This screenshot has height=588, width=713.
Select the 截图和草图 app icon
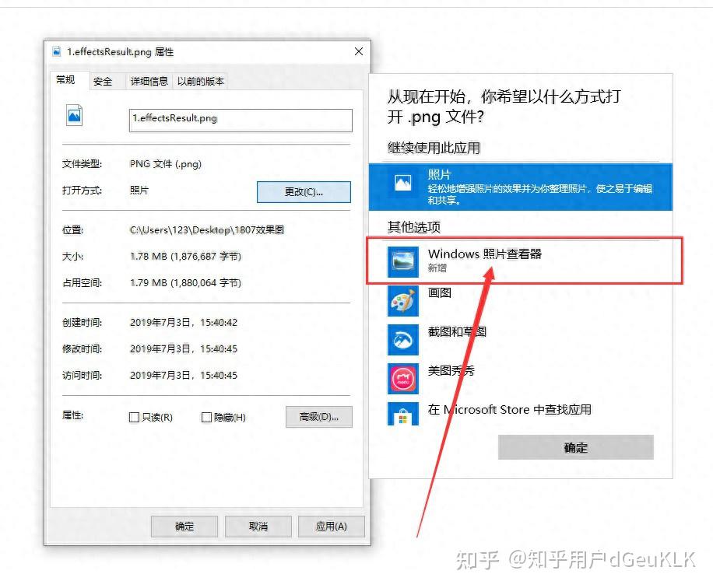(403, 339)
